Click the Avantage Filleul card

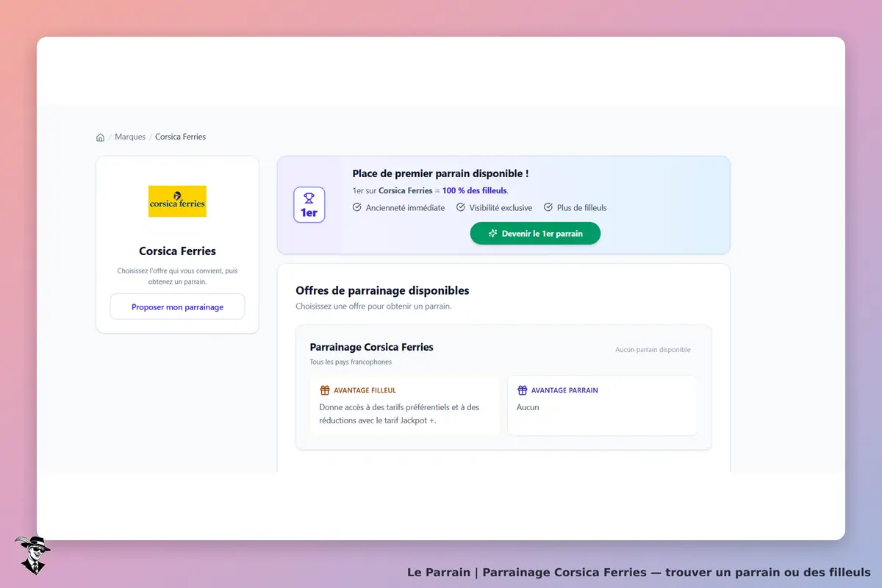(x=404, y=405)
